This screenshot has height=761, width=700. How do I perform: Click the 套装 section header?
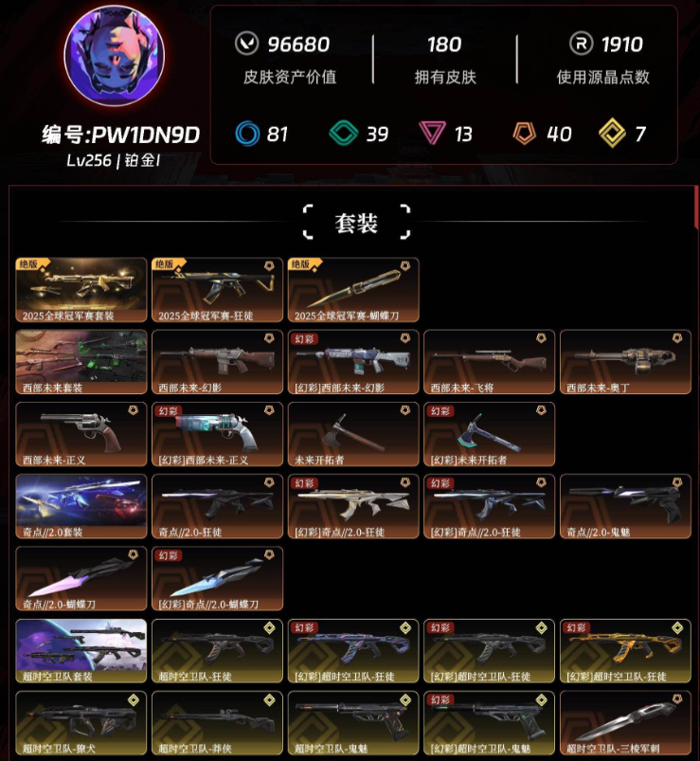click(x=356, y=224)
